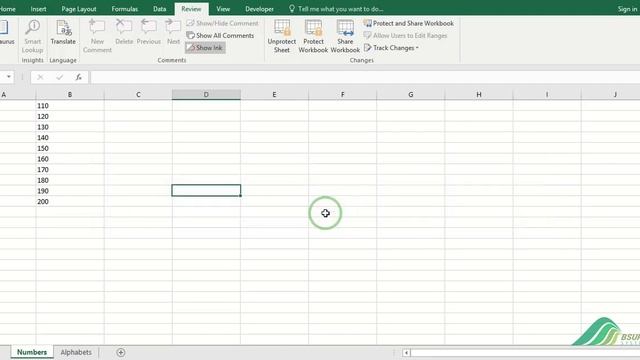Toggle the Show Ink button
This screenshot has width=640, height=360.
pyautogui.click(x=205, y=48)
